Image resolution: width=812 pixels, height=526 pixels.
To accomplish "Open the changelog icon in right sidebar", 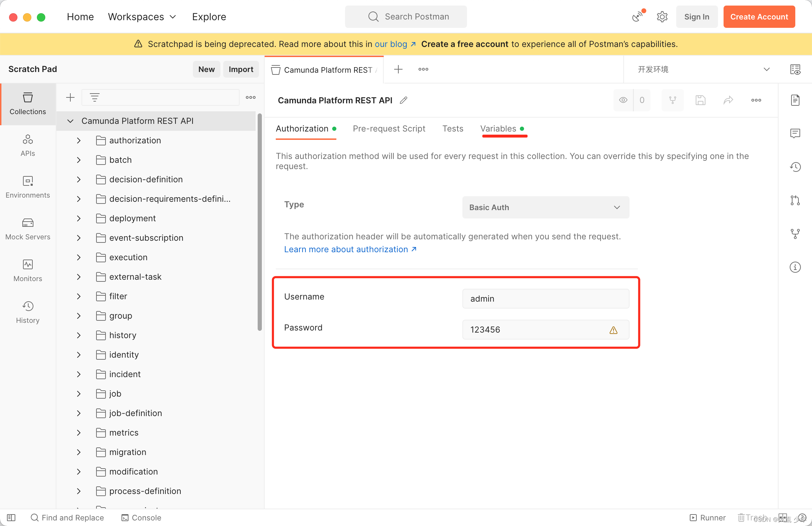I will coord(795,167).
